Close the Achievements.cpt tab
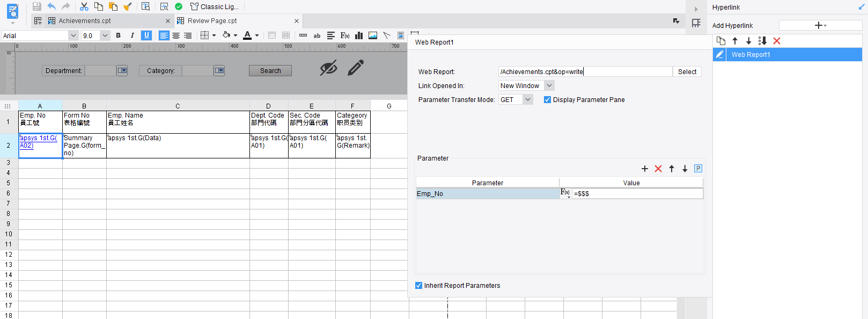 click(x=168, y=21)
